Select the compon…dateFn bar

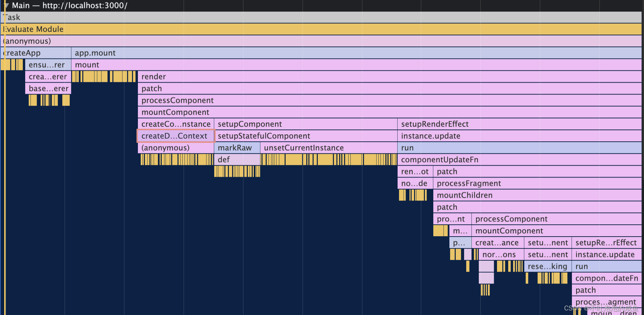tap(607, 279)
